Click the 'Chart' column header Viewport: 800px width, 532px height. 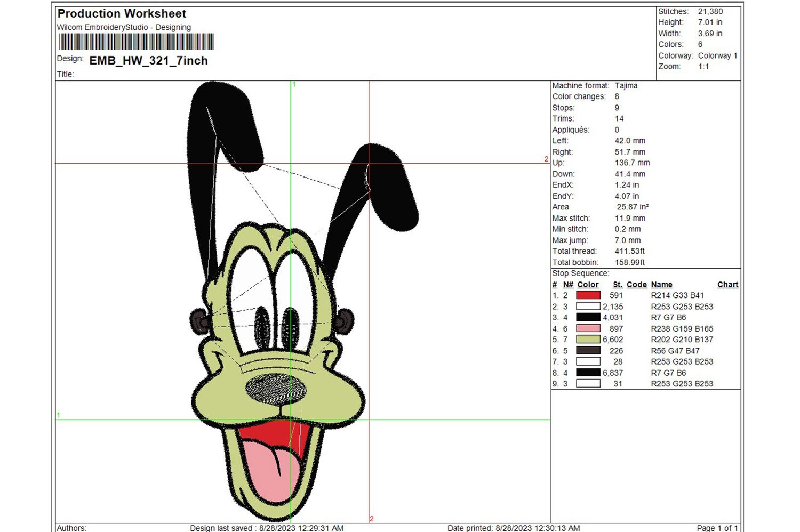pyautogui.click(x=728, y=285)
